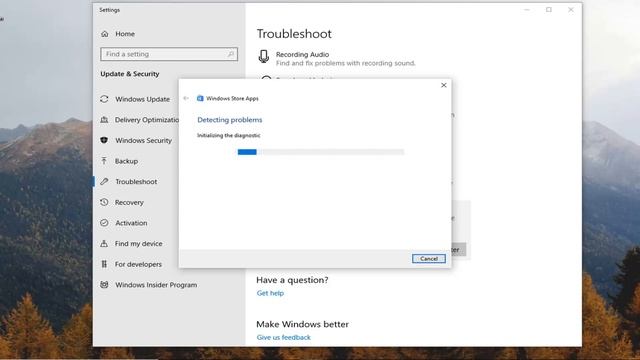Image resolution: width=640 pixels, height=360 pixels.
Task: Open Windows Update sync icon
Action: pos(104,99)
